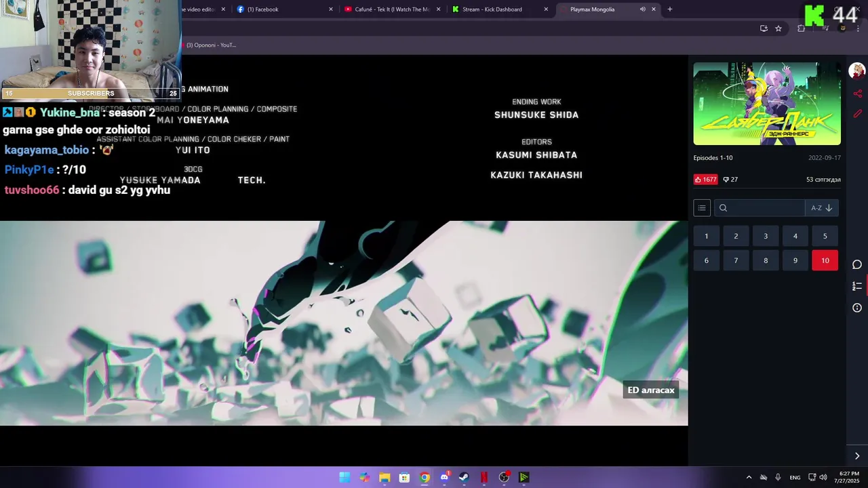Image resolution: width=868 pixels, height=488 pixels.
Task: Close the Playmax Mongolia tab
Action: click(654, 9)
